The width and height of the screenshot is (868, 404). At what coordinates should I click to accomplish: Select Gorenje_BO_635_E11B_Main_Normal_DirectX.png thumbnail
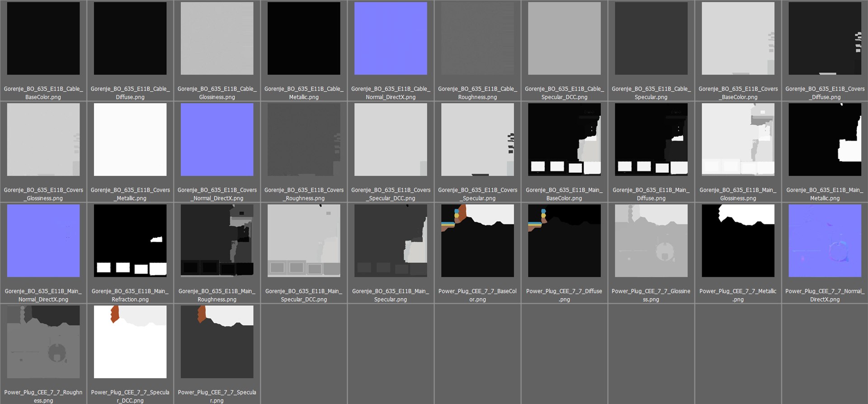click(43, 241)
